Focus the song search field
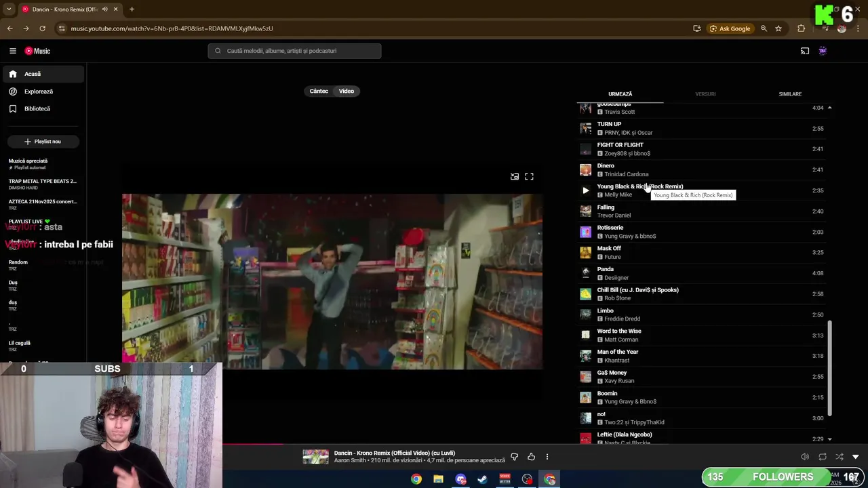868x488 pixels. 294,51
